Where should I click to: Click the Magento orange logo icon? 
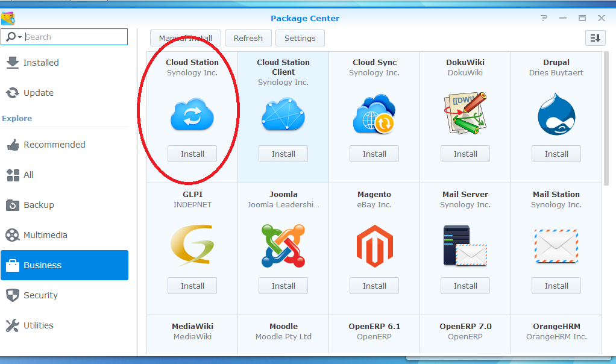coord(374,246)
